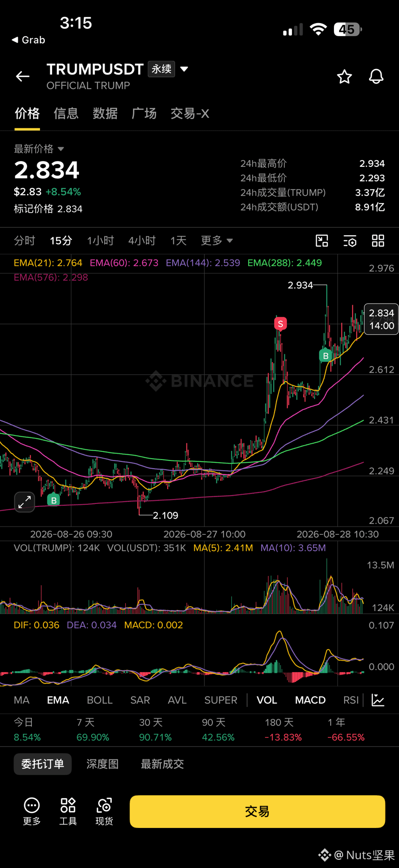Toggle the MA indicator
The height and width of the screenshot is (868, 399).
click(x=22, y=700)
